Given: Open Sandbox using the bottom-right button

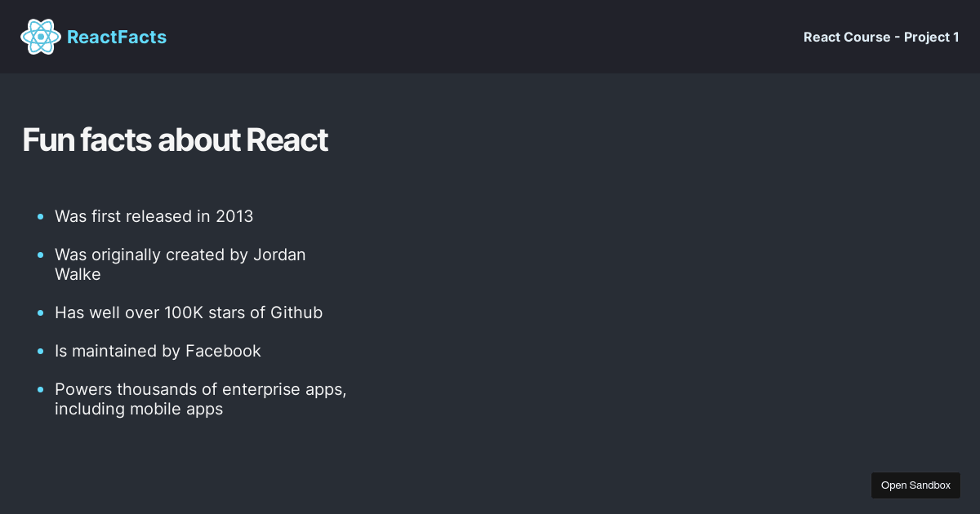Looking at the screenshot, I should coord(915,485).
